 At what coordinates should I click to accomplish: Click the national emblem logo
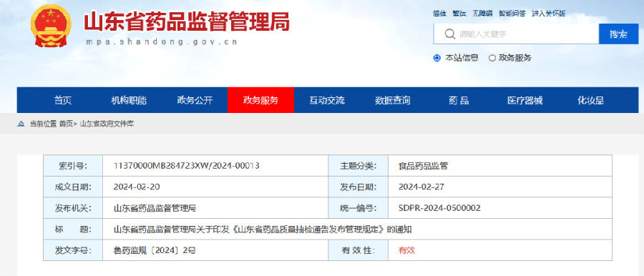52,26
